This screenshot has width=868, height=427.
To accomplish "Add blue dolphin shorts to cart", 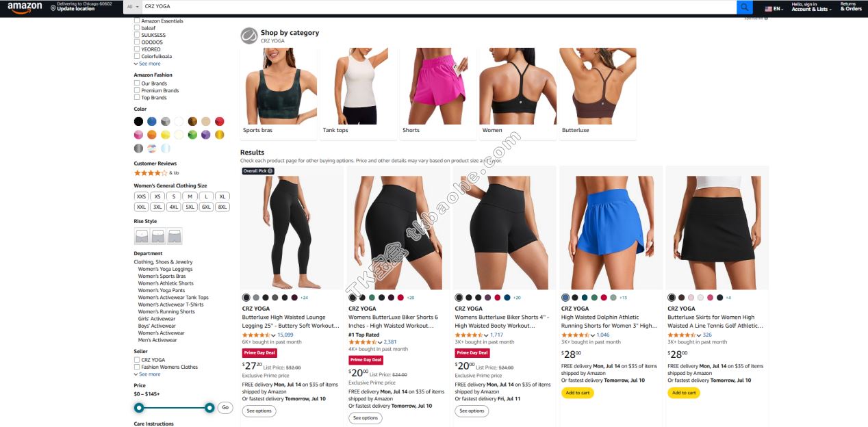I will [x=577, y=393].
